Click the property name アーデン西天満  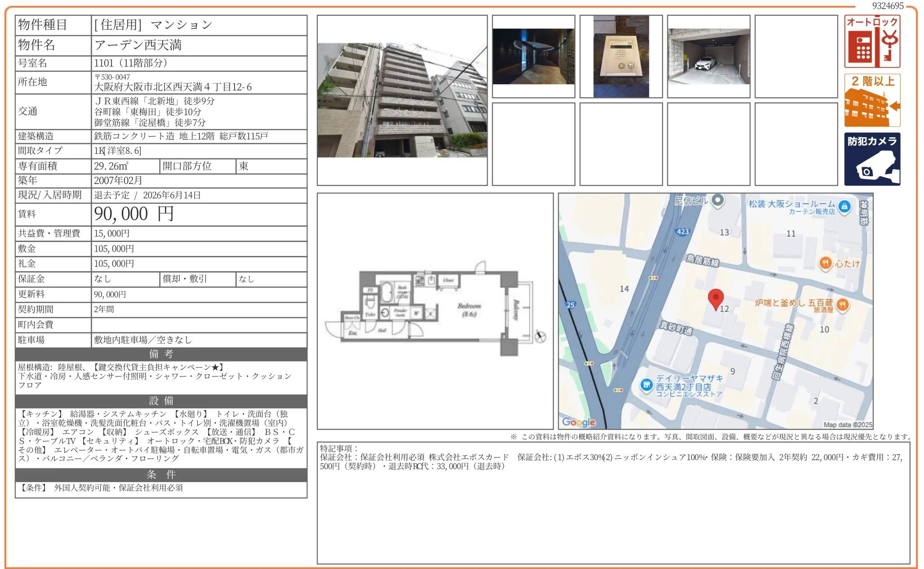tap(138, 45)
